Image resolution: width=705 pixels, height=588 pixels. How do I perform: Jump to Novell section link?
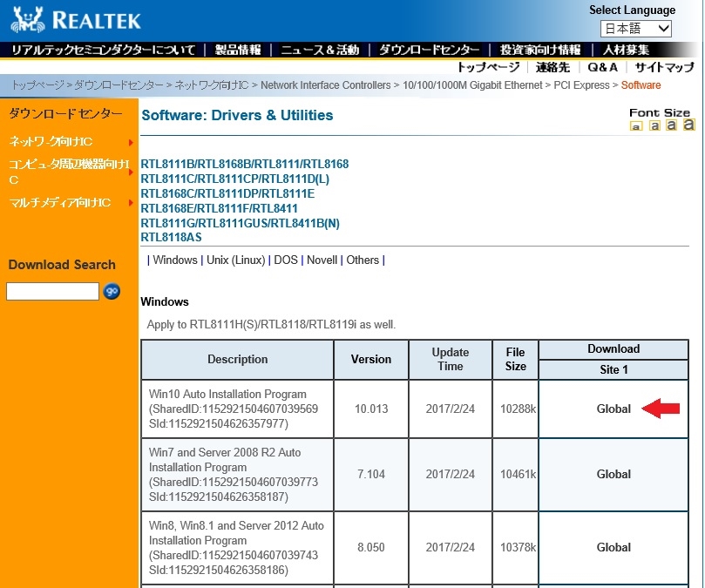point(322,260)
